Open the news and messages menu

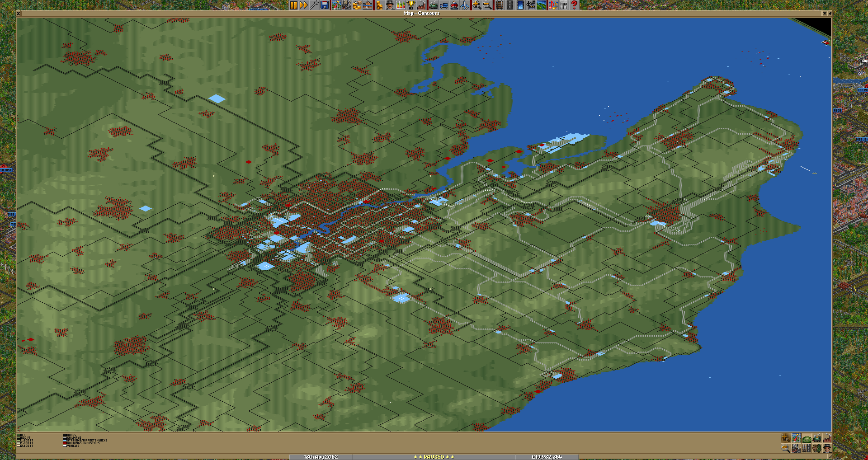tap(564, 5)
